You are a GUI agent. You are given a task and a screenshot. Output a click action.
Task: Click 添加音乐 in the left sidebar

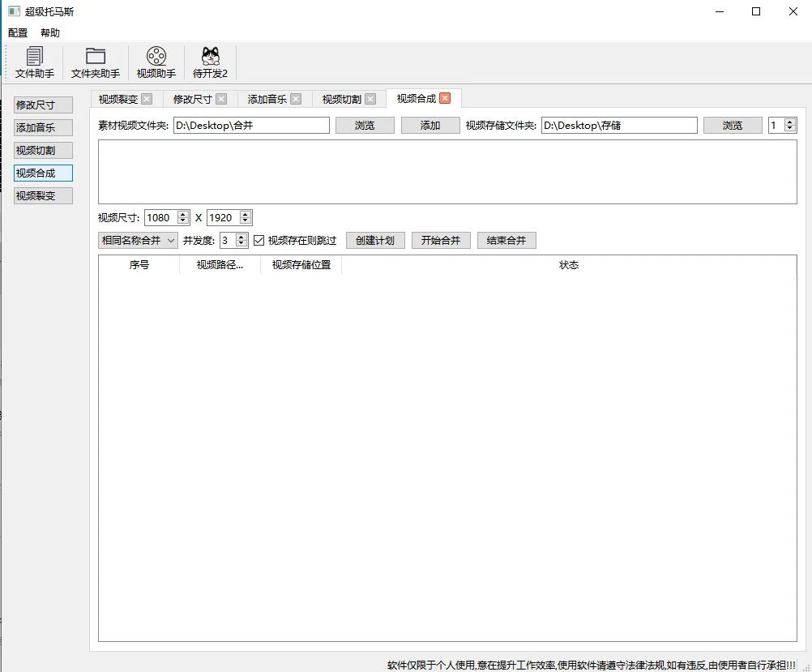click(44, 127)
